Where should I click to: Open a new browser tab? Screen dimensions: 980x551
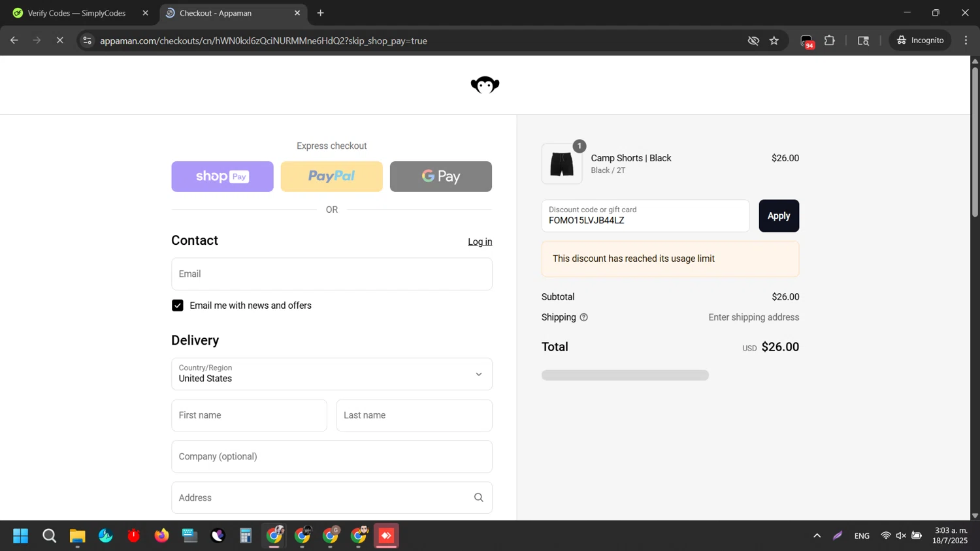(320, 13)
